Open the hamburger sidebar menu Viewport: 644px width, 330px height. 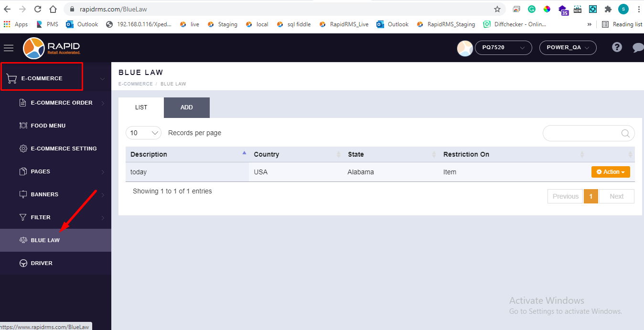[x=9, y=48]
